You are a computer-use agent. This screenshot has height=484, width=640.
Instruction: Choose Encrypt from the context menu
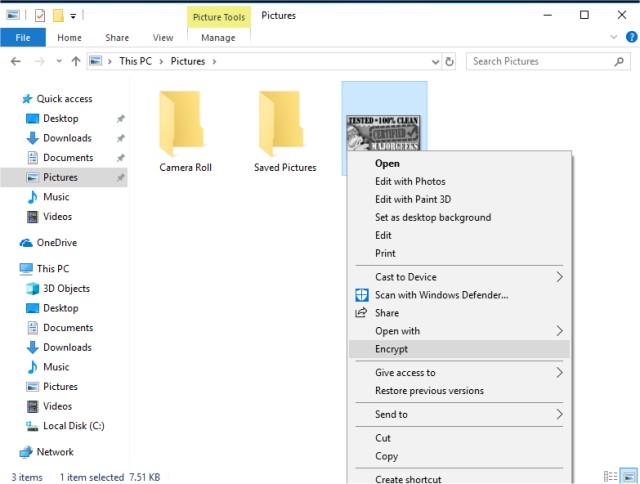pos(392,349)
